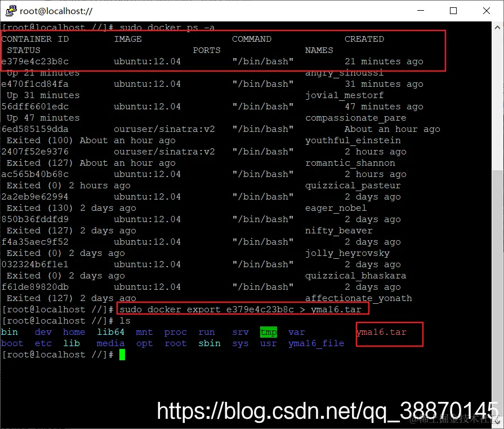Click the IMAGE column header
Viewport: 504px width, 429px height.
(128, 39)
